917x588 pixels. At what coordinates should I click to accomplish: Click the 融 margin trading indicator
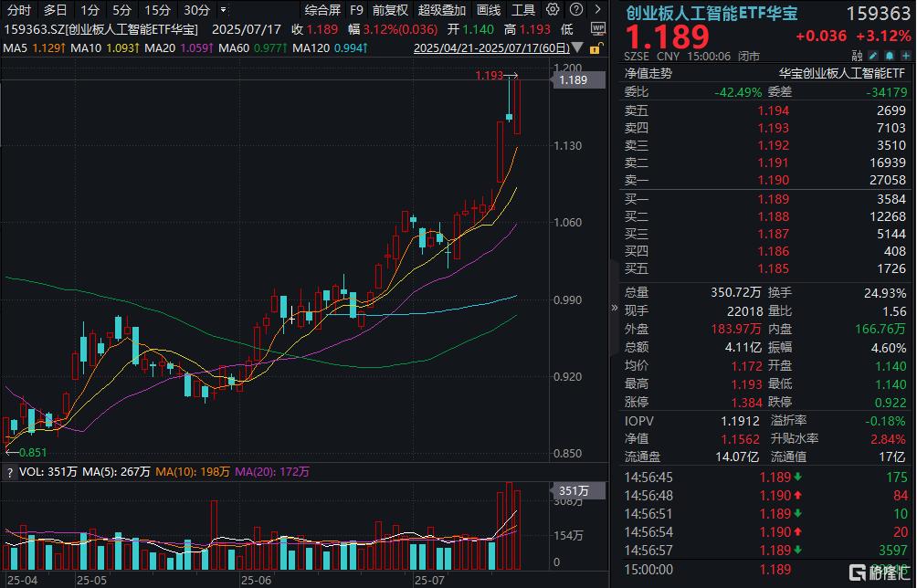point(858,56)
